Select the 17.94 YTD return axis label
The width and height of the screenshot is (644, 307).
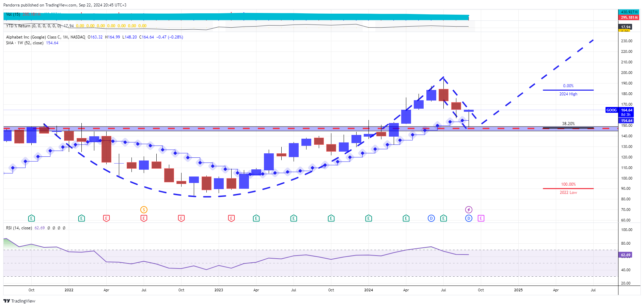click(x=626, y=27)
